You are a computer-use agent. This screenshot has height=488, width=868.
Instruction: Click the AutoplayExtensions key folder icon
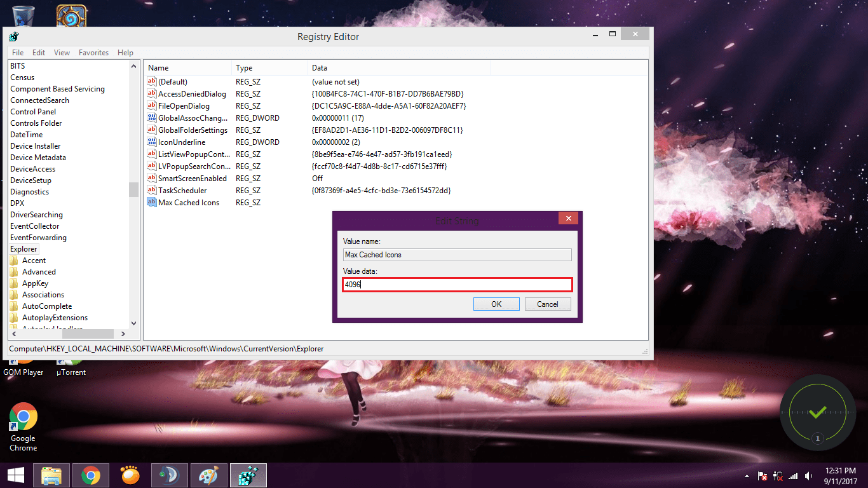14,318
